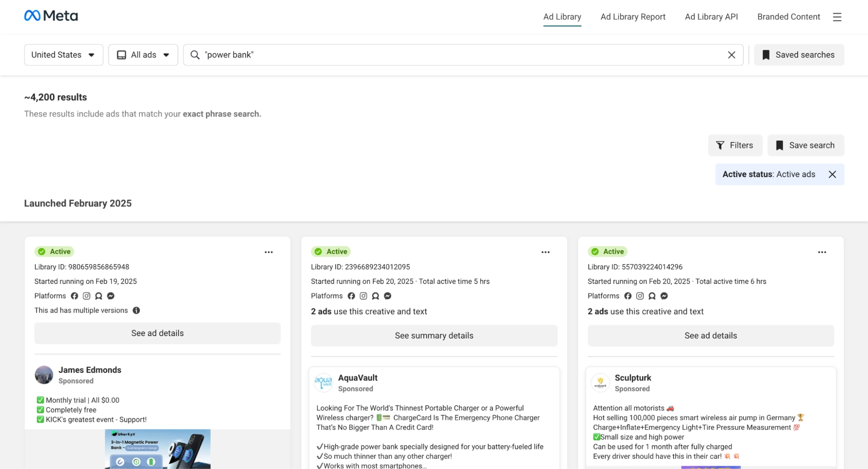
Task: Click Messenger platform icon in the Sculpturk ad
Action: click(664, 296)
